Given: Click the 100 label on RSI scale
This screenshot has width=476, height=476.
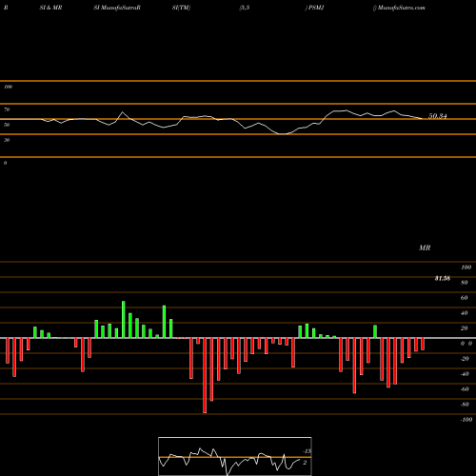Looking at the screenshot, I should tap(8, 87).
